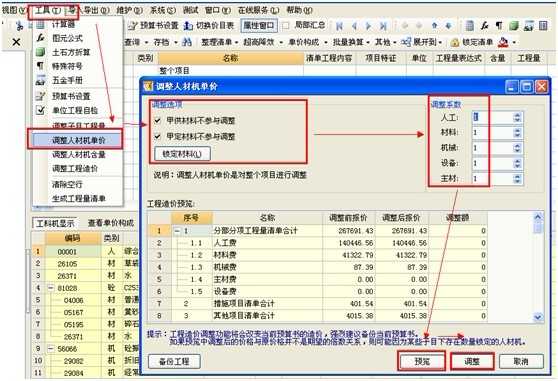Click the icon beside 预算书设置 in menu
The image size is (558, 381).
click(x=41, y=96)
